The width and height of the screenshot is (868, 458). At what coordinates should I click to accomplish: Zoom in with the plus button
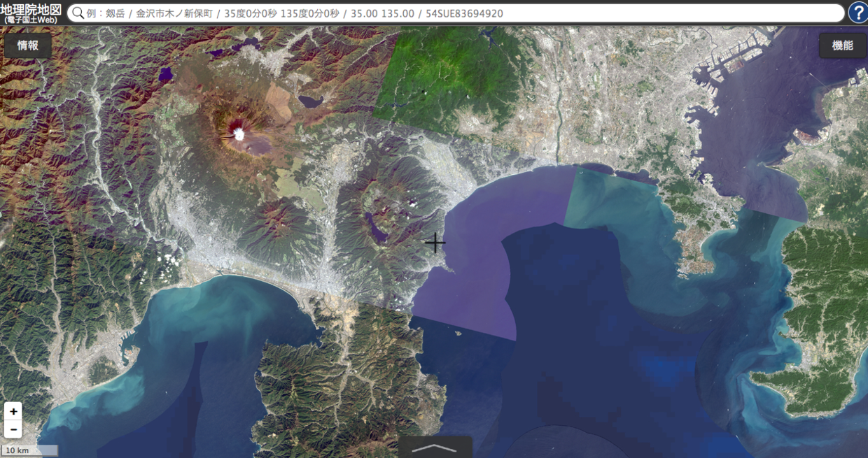coord(13,411)
